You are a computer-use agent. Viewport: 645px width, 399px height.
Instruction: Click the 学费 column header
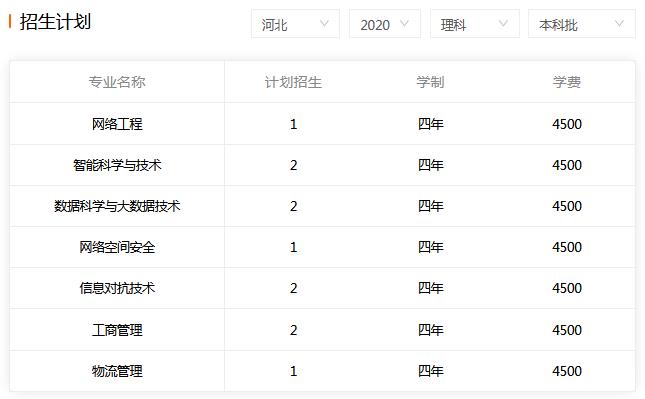pyautogui.click(x=567, y=82)
